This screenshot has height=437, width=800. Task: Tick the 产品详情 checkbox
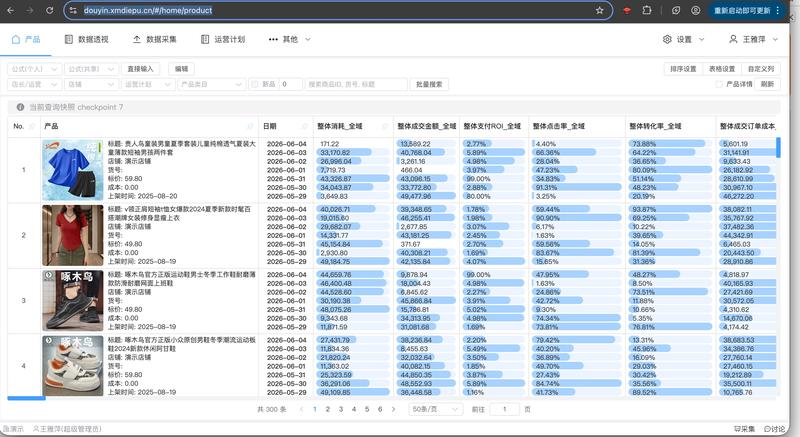tap(719, 84)
